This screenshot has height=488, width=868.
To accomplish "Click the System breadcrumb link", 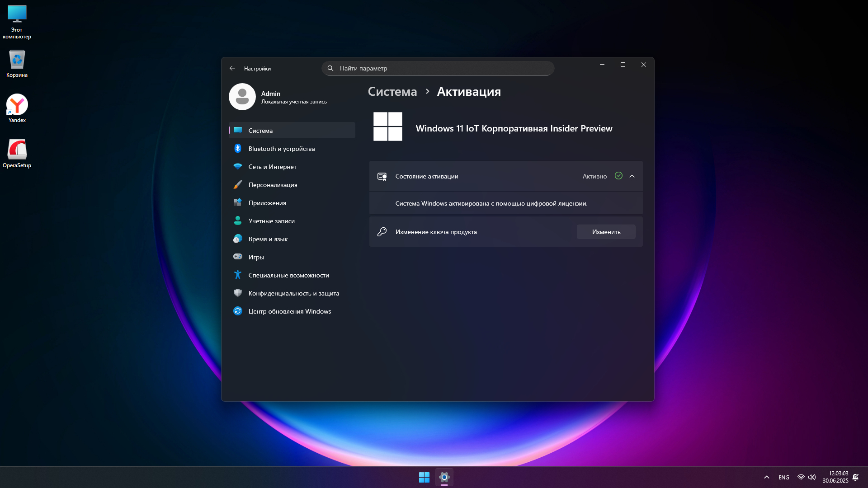I will 392,92.
